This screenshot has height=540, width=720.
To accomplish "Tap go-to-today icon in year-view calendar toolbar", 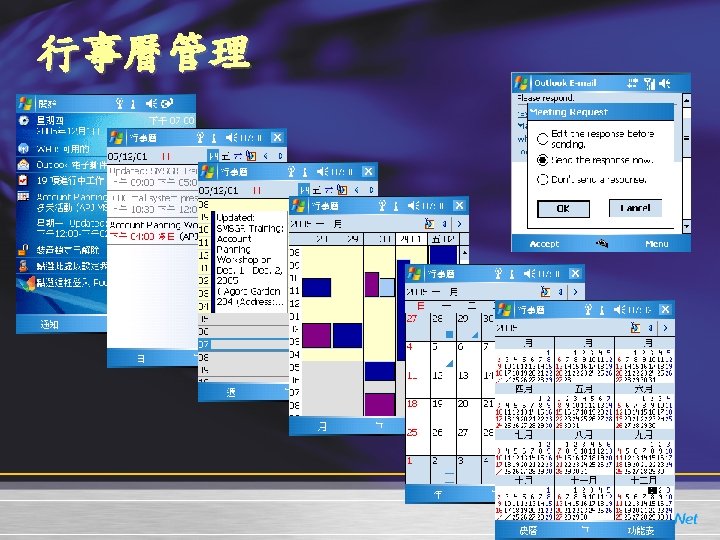I will 636,327.
